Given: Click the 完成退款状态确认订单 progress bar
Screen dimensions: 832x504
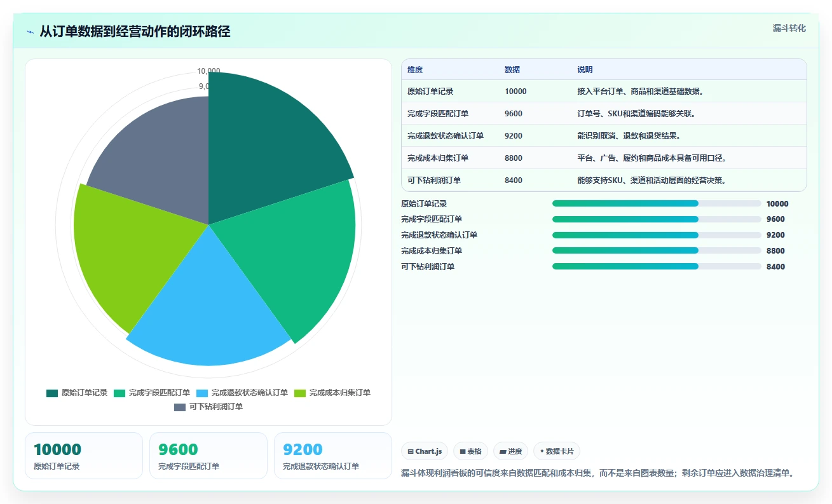Looking at the screenshot, I should click(657, 235).
